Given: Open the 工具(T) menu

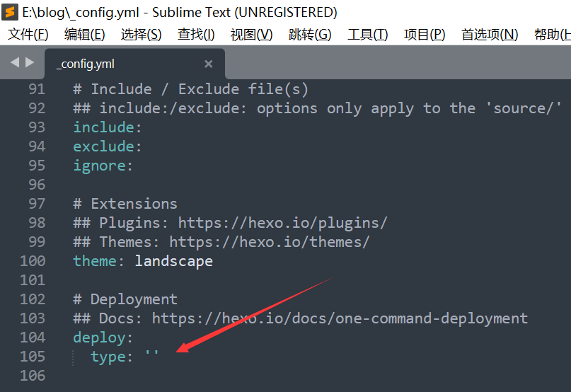Looking at the screenshot, I should tap(368, 35).
